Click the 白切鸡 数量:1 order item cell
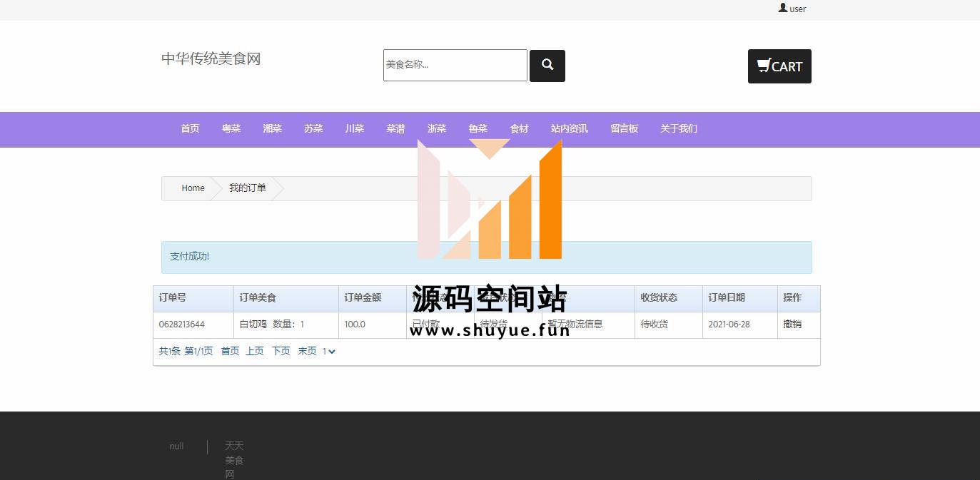 coord(286,325)
